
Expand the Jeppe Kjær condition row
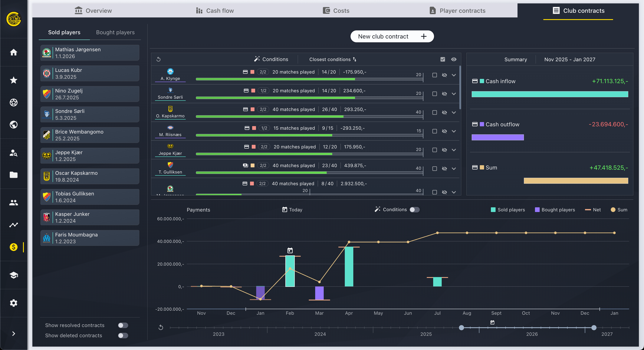click(454, 150)
